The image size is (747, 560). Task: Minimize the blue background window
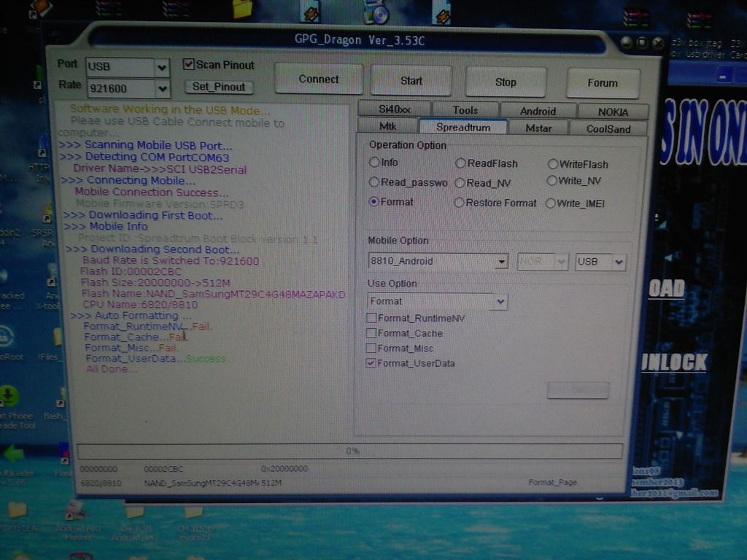pyautogui.click(x=724, y=74)
